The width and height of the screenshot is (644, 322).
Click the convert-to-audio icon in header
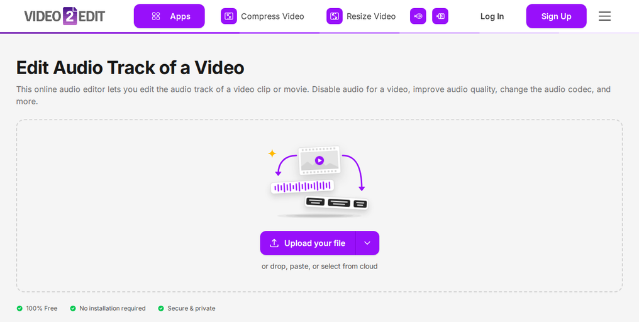[418, 16]
